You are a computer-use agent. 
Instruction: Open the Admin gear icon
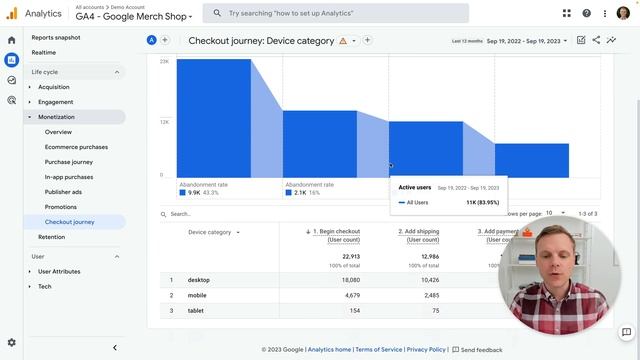point(11,342)
